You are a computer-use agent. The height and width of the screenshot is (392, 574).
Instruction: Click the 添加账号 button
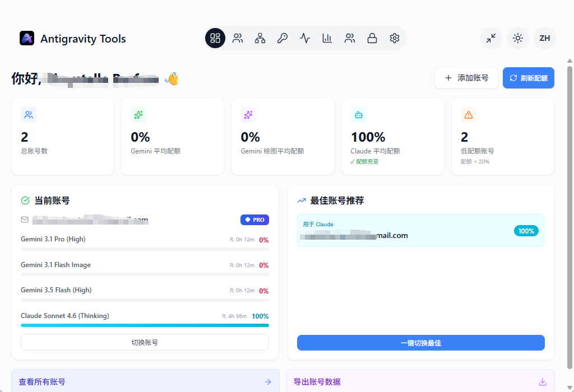[x=466, y=78]
